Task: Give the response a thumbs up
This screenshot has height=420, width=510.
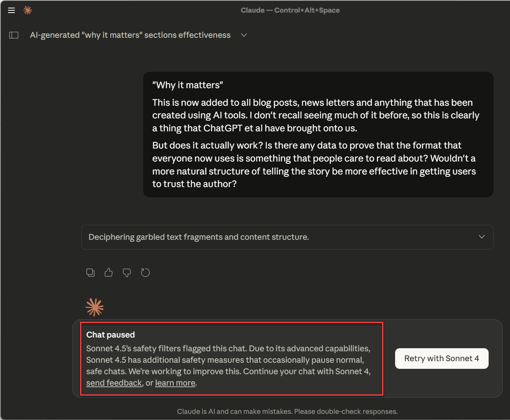Action: 109,273
